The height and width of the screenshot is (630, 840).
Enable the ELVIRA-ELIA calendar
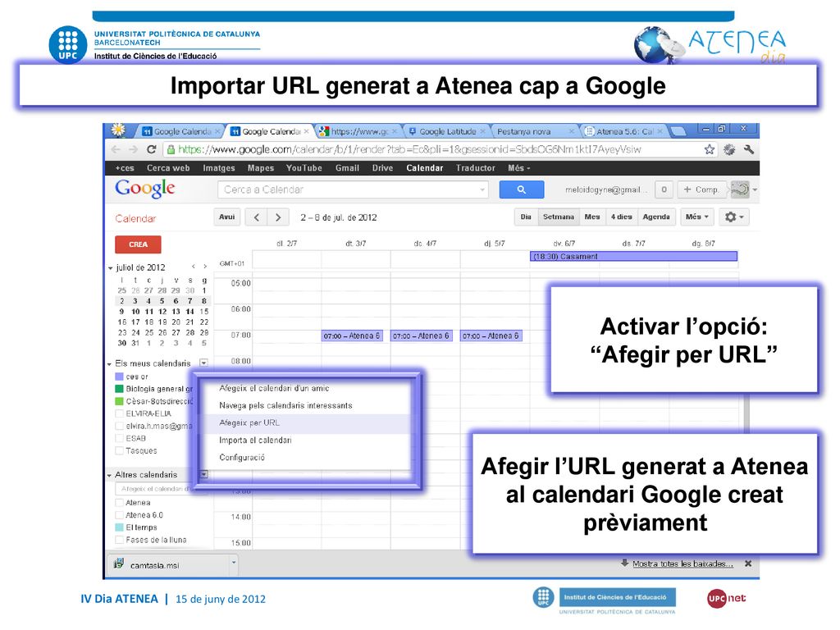[x=120, y=413]
